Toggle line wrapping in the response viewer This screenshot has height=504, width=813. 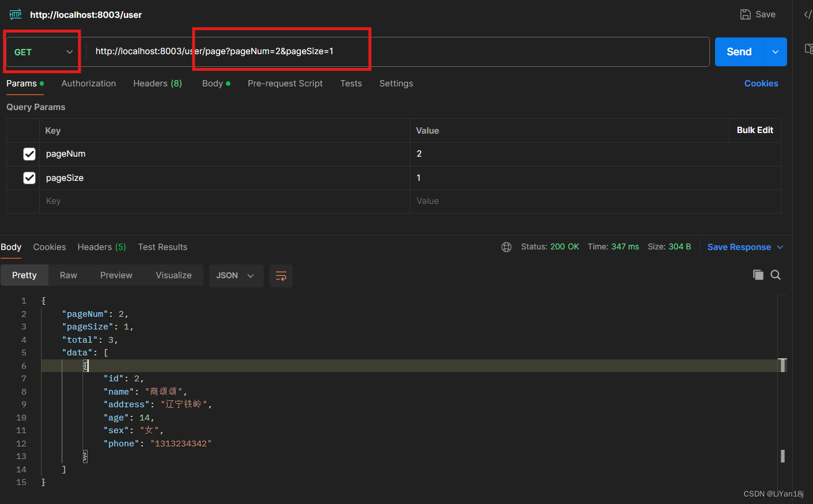(x=281, y=276)
